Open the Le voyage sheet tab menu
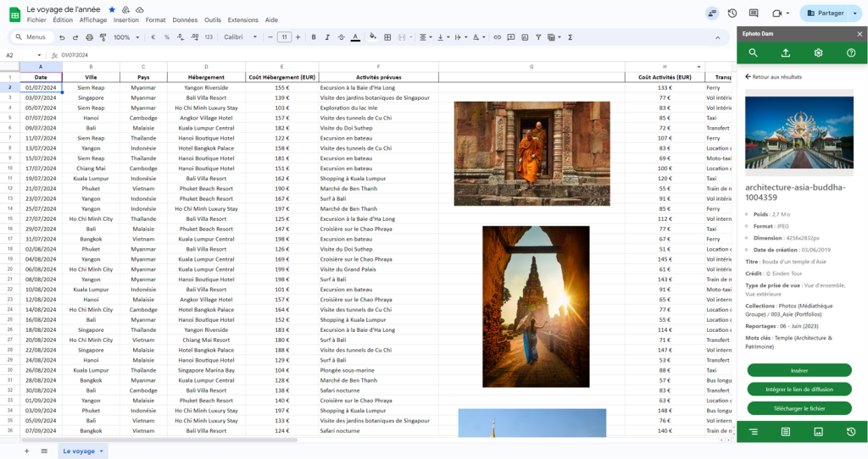The width and height of the screenshot is (868, 459). click(x=102, y=451)
